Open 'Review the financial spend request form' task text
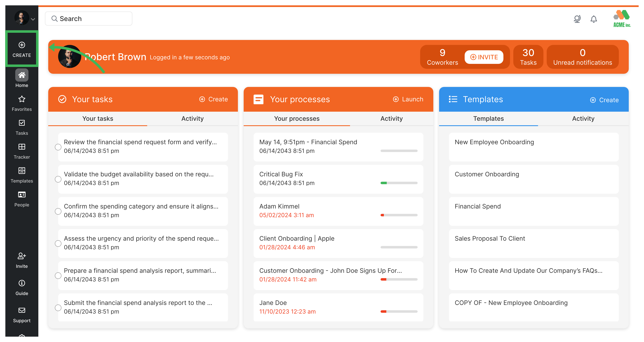Screen dimensions: 644x342 click(x=140, y=142)
